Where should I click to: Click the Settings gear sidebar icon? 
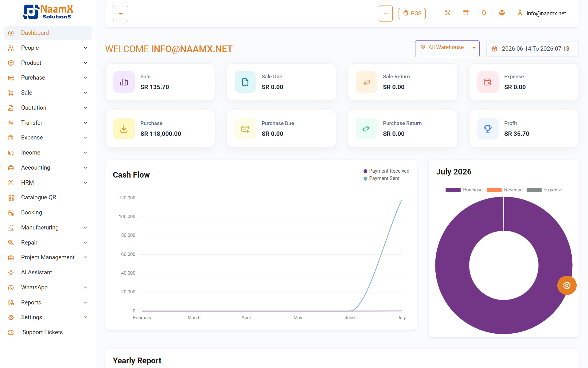[x=11, y=317]
